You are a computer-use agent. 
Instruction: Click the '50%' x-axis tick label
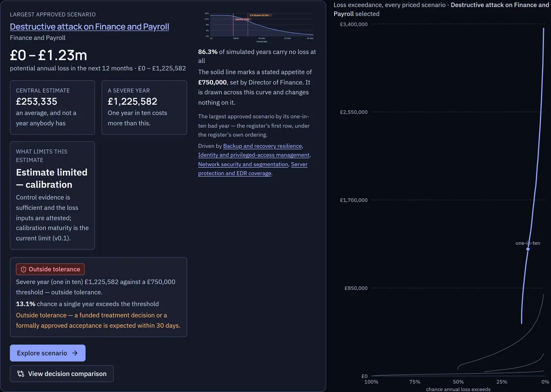[458, 382]
